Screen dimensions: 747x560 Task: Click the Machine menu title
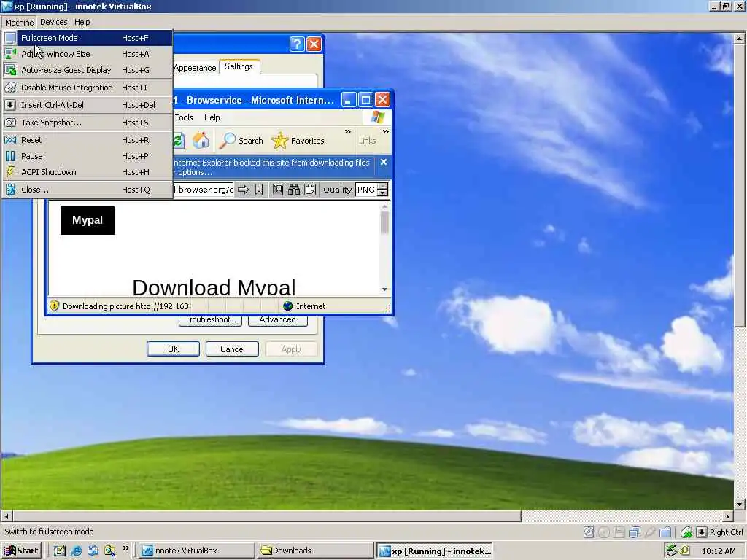click(x=19, y=22)
